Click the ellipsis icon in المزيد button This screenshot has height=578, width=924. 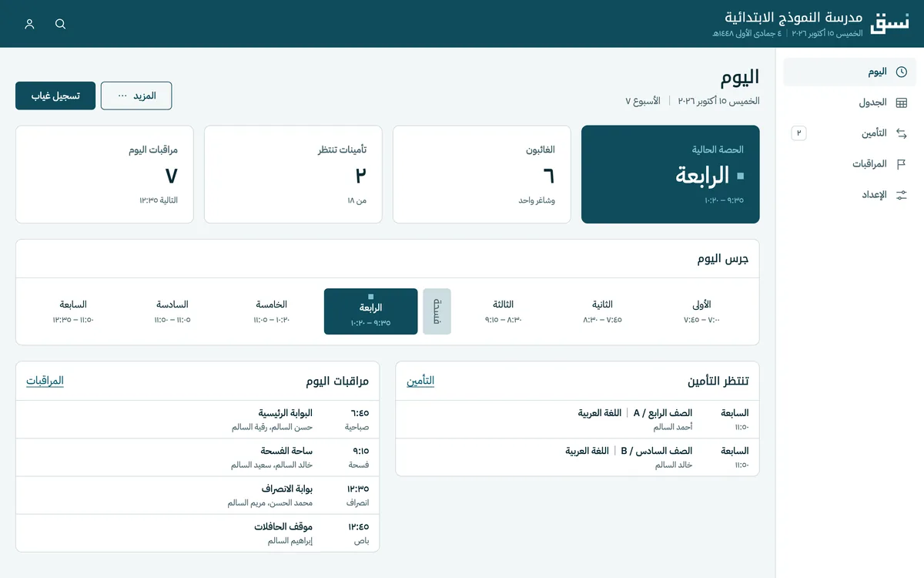[122, 96]
